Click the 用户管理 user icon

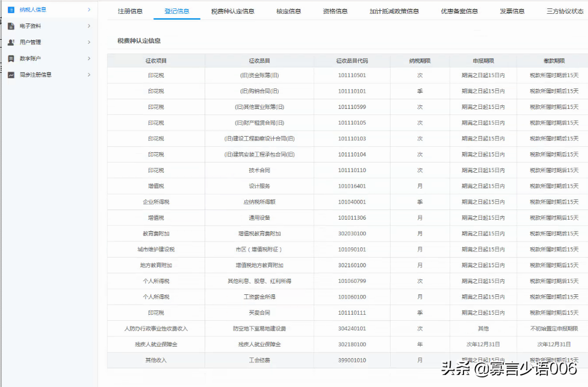11,42
